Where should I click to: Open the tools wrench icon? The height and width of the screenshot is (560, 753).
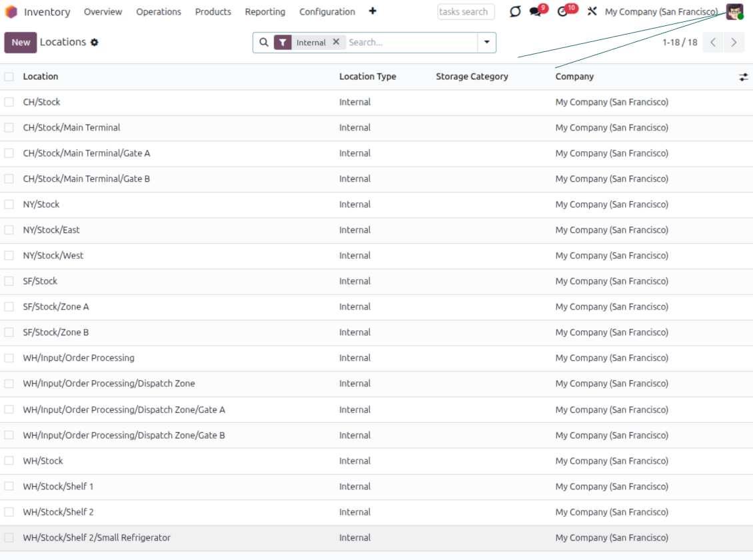[592, 11]
